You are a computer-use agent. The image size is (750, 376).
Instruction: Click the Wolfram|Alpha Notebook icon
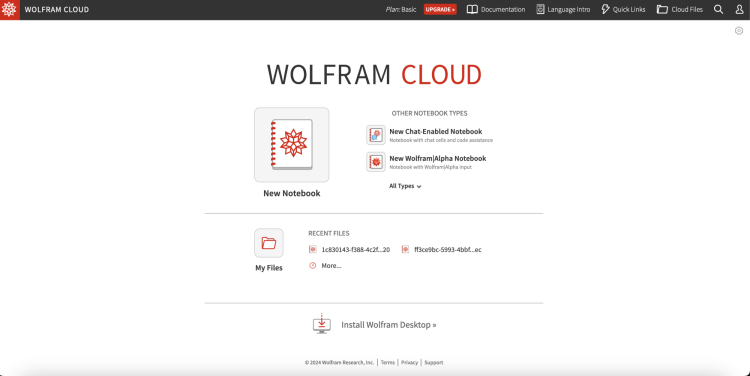pyautogui.click(x=376, y=162)
